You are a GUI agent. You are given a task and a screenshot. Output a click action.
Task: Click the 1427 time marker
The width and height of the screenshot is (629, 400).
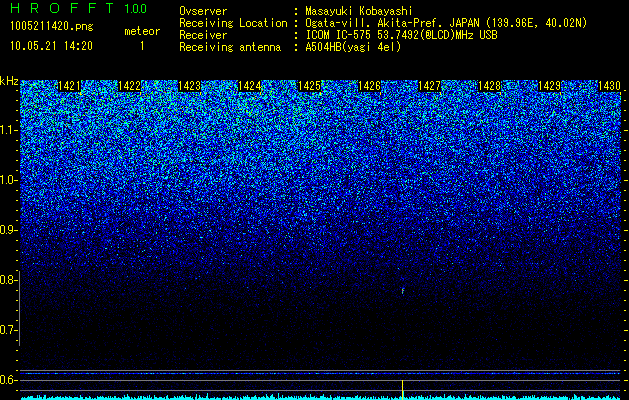click(x=429, y=86)
